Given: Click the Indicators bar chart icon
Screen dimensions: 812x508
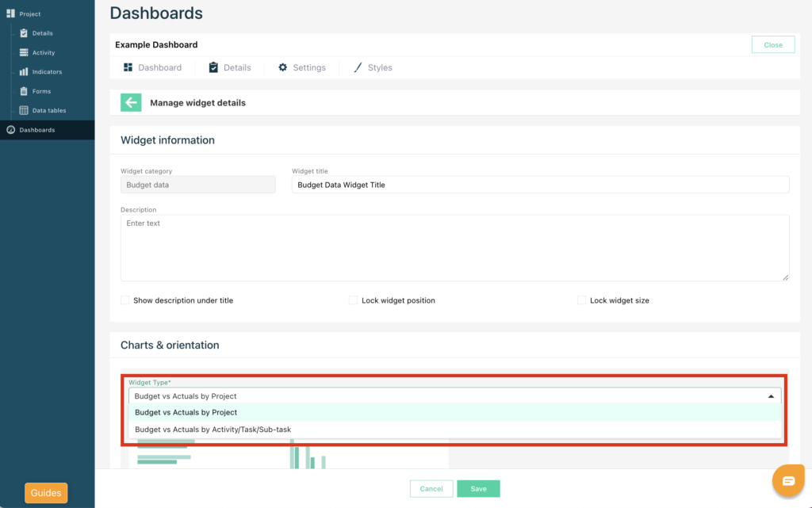Looking at the screenshot, I should point(24,72).
